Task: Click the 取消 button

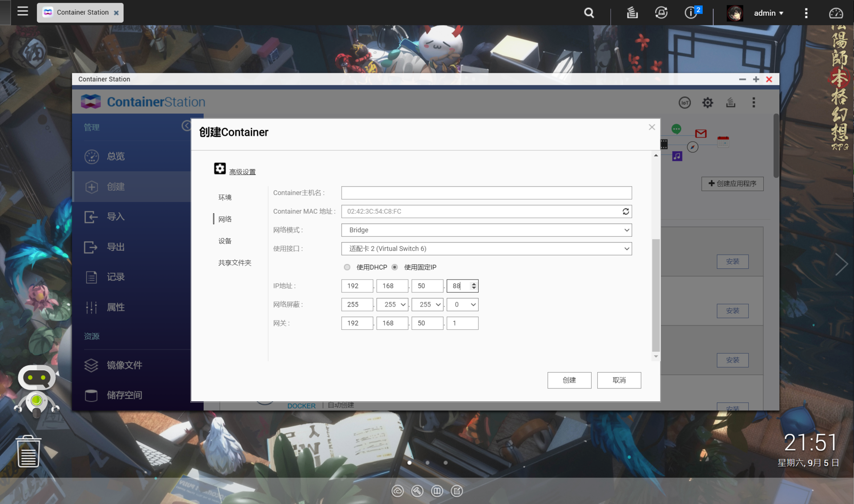Action: pyautogui.click(x=619, y=380)
